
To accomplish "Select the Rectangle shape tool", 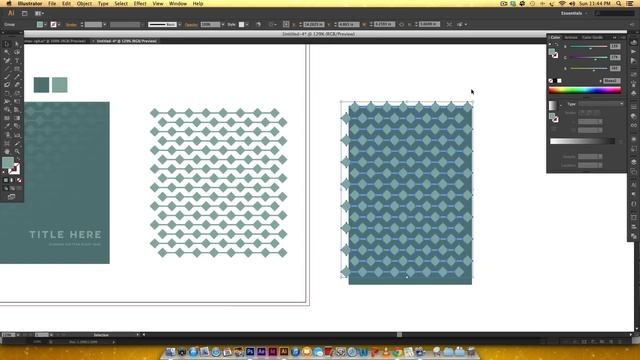I will click(17, 69).
